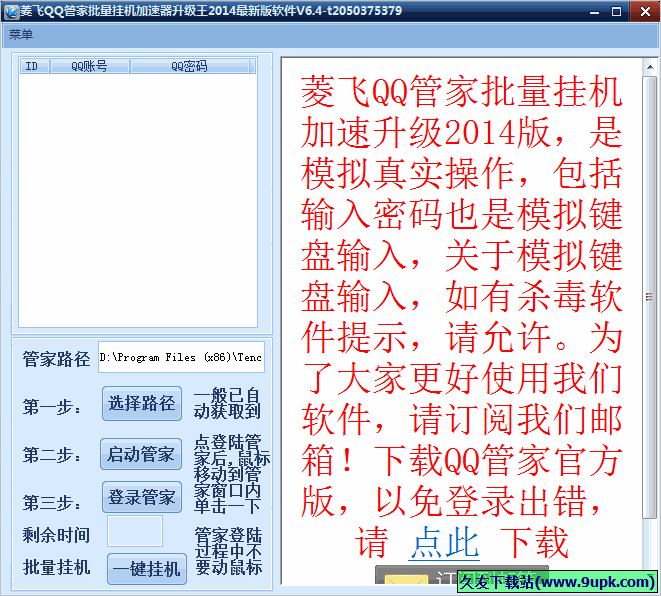Close the application window
The image size is (661, 596).
[x=645, y=11]
